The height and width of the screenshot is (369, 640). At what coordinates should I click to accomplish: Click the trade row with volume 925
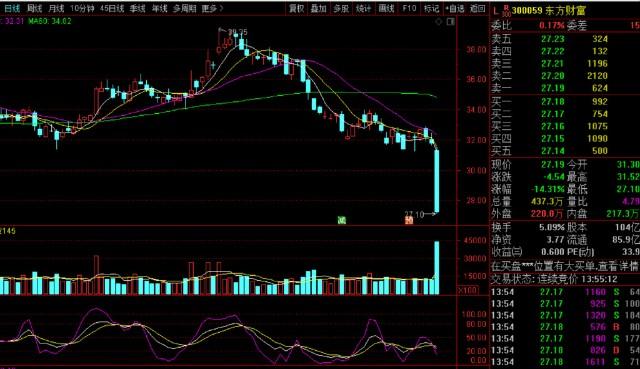(x=565, y=304)
